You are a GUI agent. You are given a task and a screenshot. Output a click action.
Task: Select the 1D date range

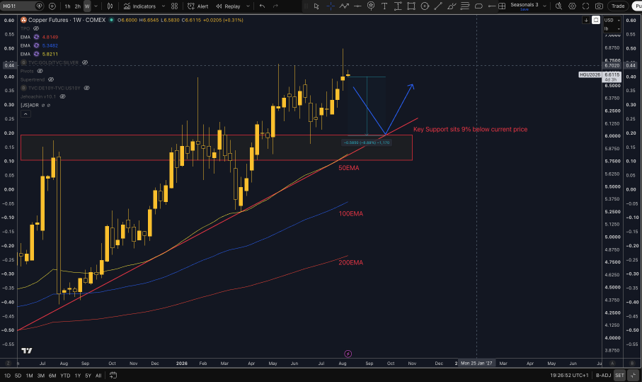tap(7, 375)
